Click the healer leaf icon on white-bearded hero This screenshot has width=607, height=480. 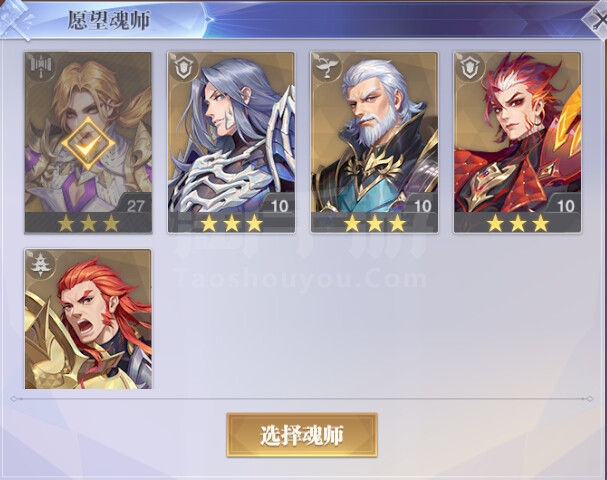point(327,68)
